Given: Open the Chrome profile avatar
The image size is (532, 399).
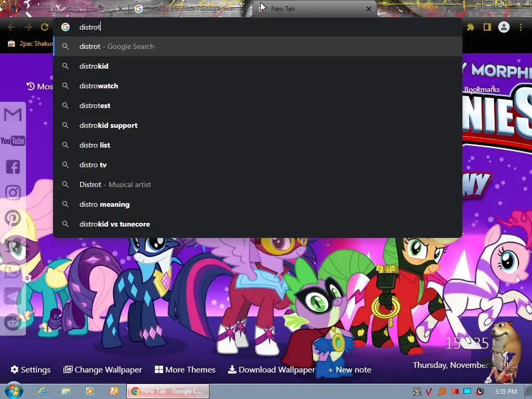Looking at the screenshot, I should [x=504, y=27].
